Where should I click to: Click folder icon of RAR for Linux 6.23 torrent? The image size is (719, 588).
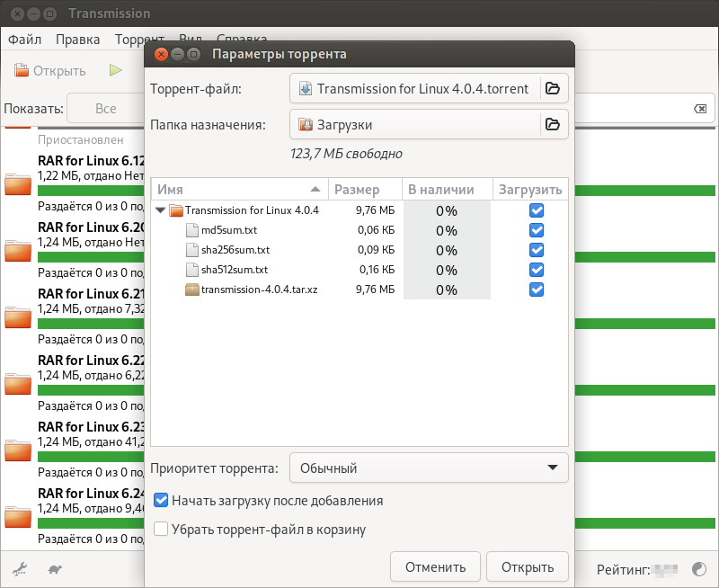click(18, 450)
